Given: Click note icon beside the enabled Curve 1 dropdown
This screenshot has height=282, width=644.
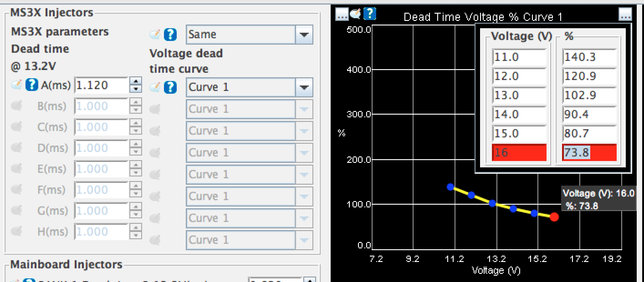Looking at the screenshot, I should coord(155,87).
